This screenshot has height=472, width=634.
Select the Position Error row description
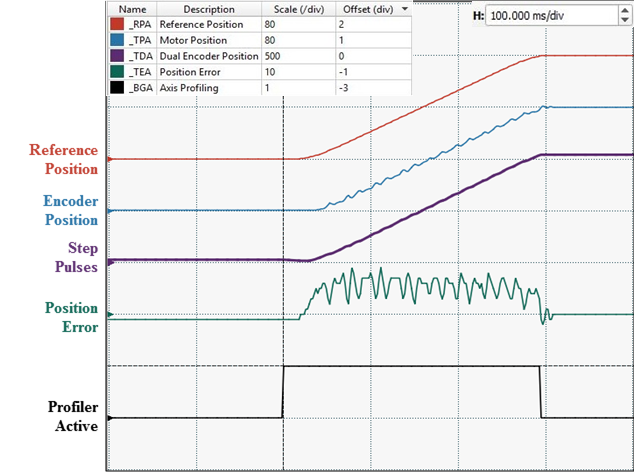208,71
